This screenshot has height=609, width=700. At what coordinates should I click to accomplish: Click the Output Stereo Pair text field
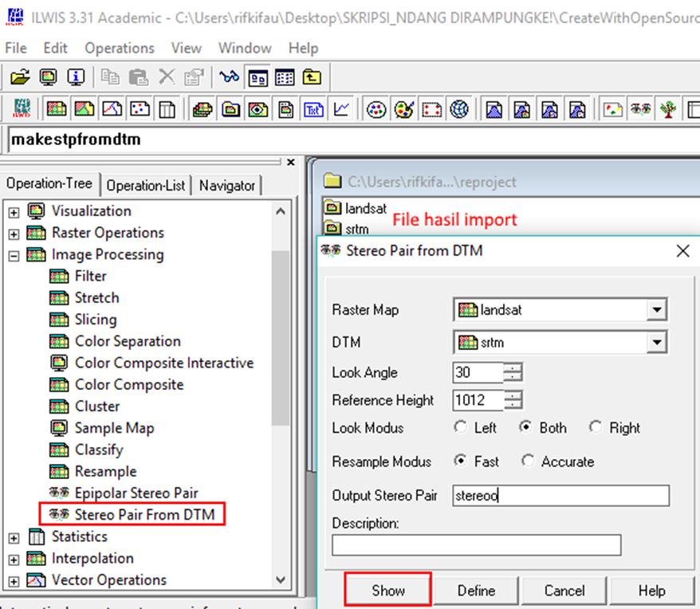pyautogui.click(x=560, y=495)
